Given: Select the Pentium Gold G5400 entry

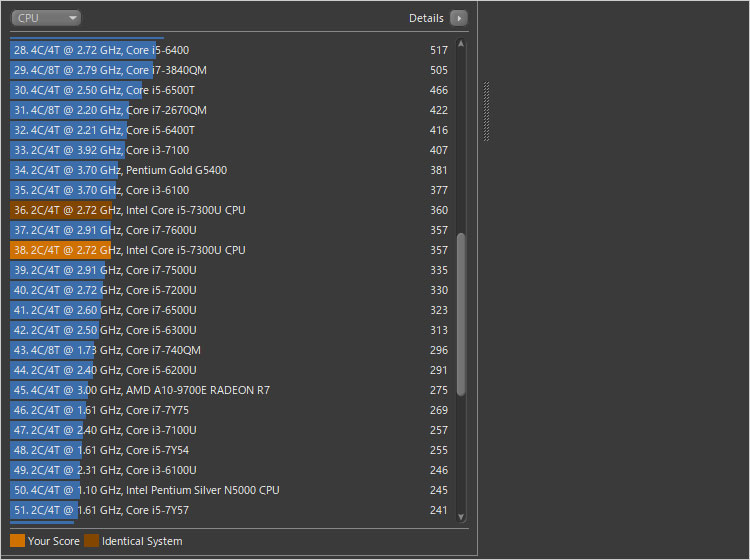Looking at the screenshot, I should tap(230, 170).
